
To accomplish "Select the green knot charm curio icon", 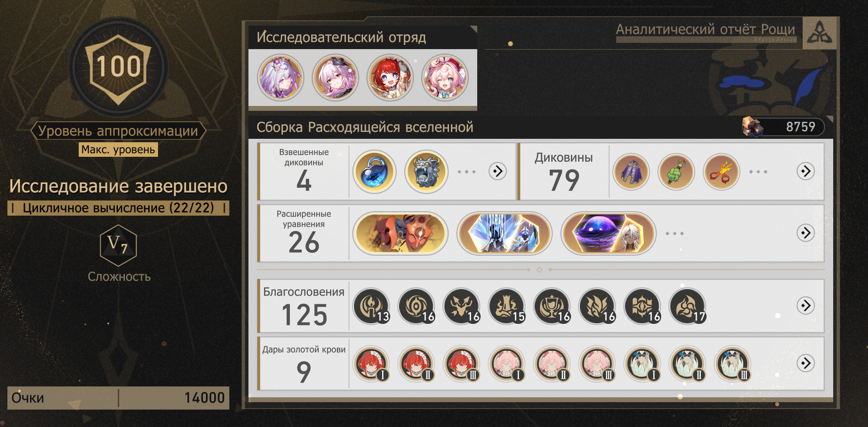I will (676, 172).
